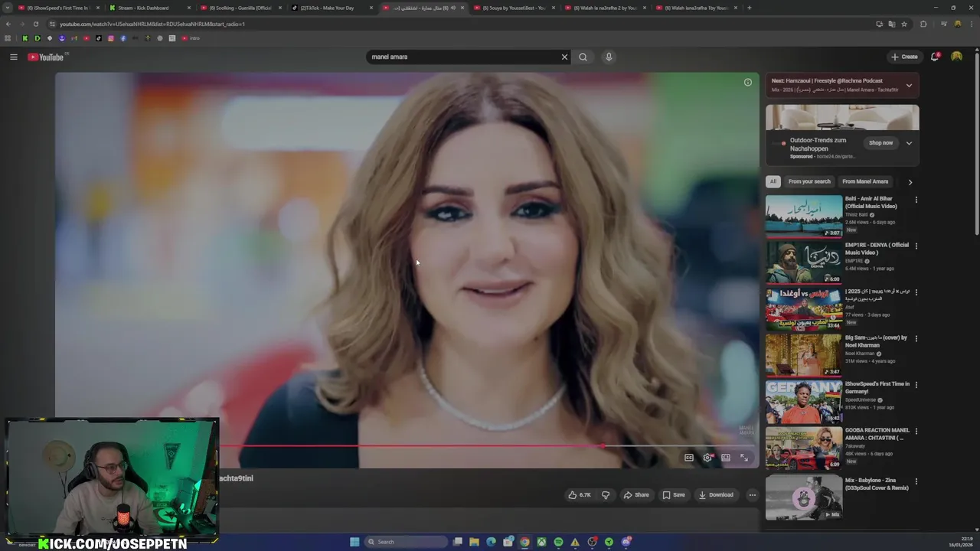Screen dimensions: 980x551
Task: Open options menu for EMP1RE - DENYA
Action: click(x=916, y=246)
